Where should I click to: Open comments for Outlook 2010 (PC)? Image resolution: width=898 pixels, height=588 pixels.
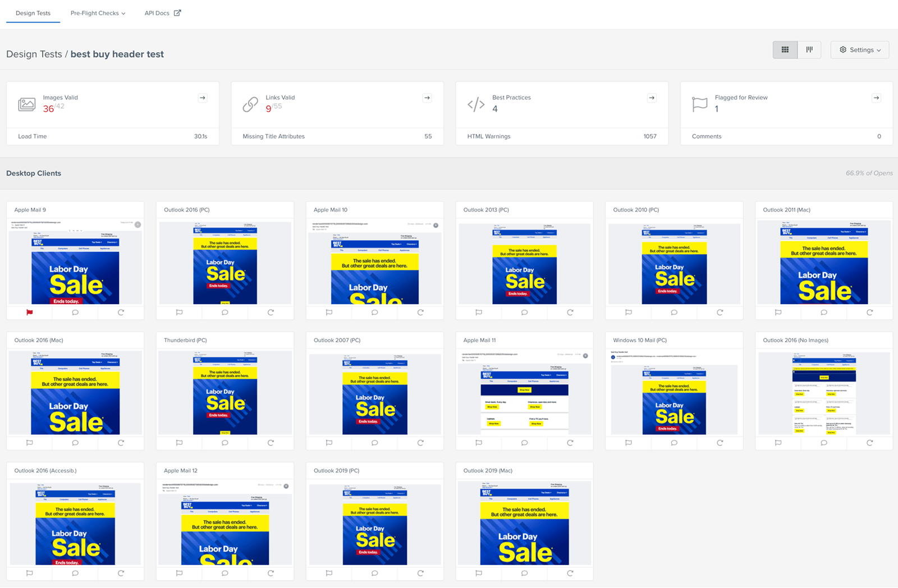(674, 313)
